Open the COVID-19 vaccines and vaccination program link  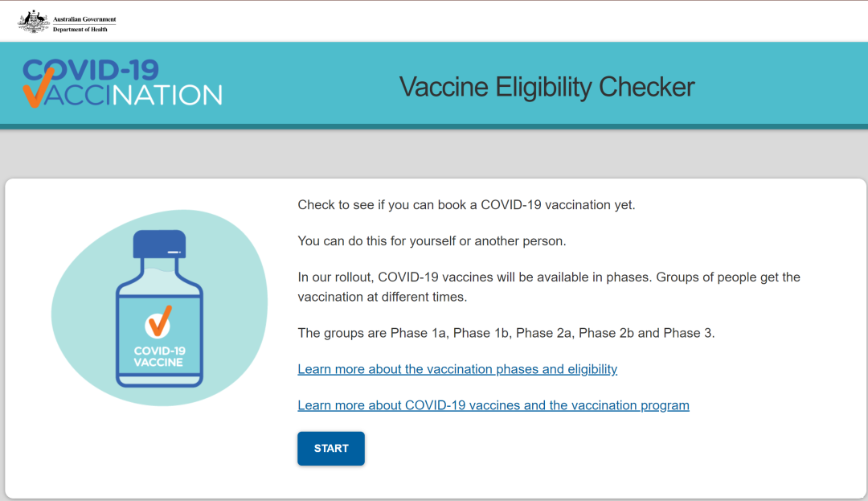coord(493,405)
